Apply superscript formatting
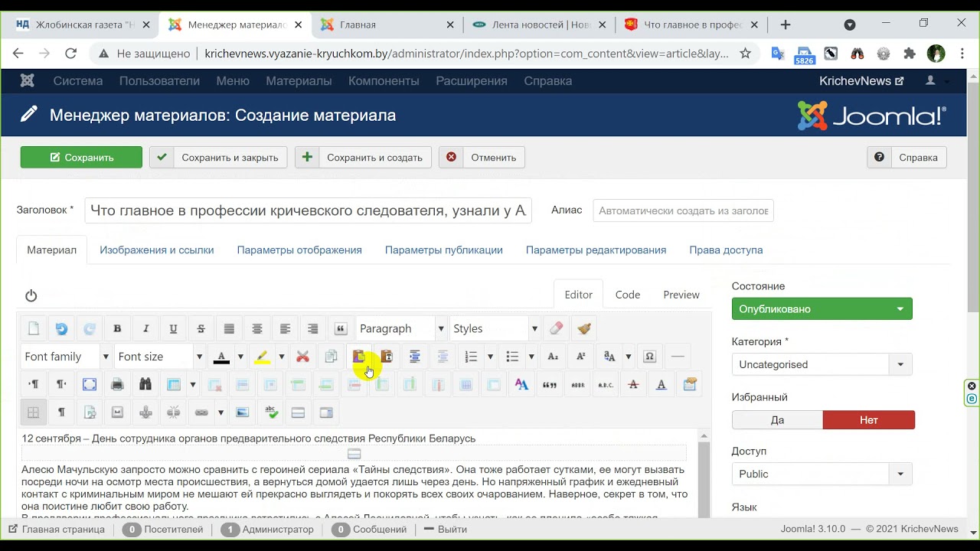This screenshot has height=551, width=980. (581, 357)
